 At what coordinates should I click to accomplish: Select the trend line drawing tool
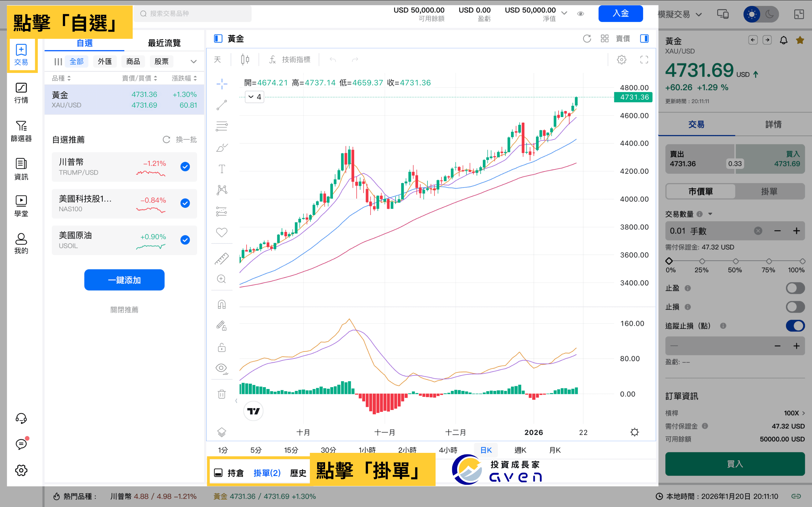pos(221,105)
